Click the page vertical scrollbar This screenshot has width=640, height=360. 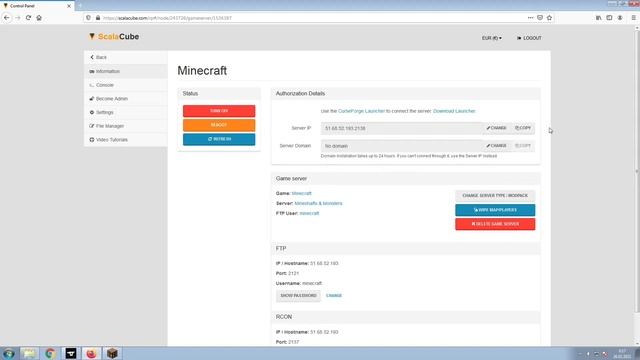coord(637,171)
